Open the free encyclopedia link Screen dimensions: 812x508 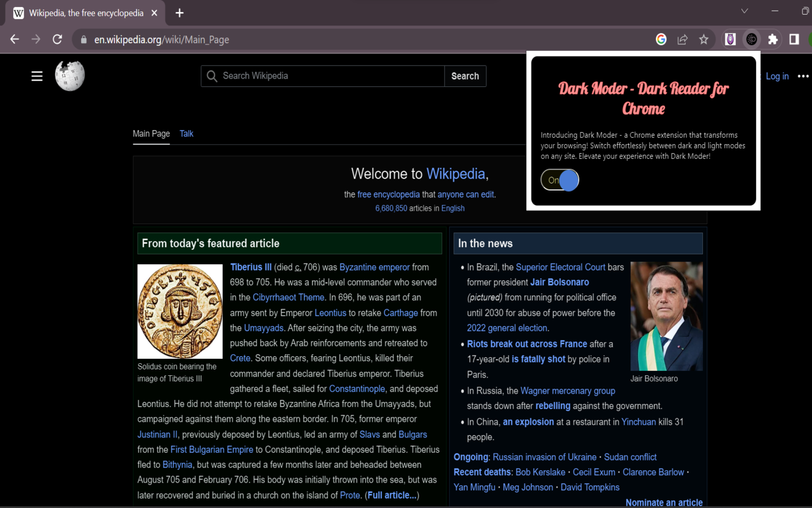point(388,194)
